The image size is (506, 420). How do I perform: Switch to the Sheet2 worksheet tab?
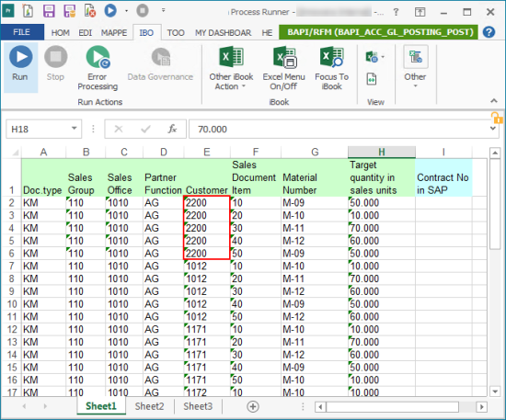[149, 406]
